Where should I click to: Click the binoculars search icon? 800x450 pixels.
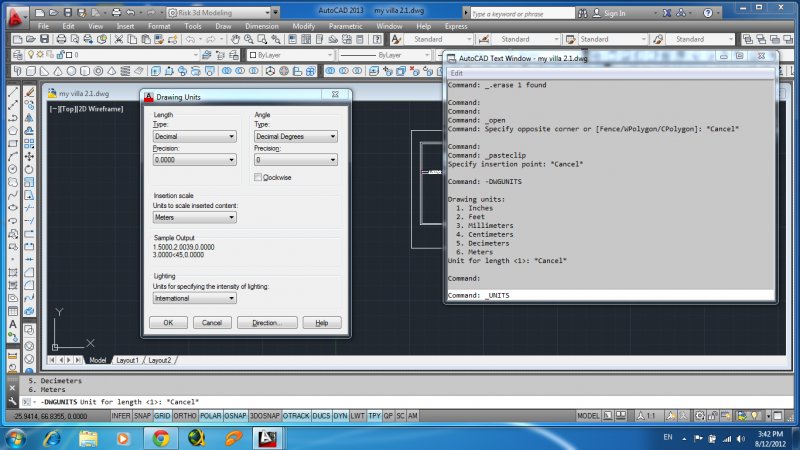tap(583, 13)
